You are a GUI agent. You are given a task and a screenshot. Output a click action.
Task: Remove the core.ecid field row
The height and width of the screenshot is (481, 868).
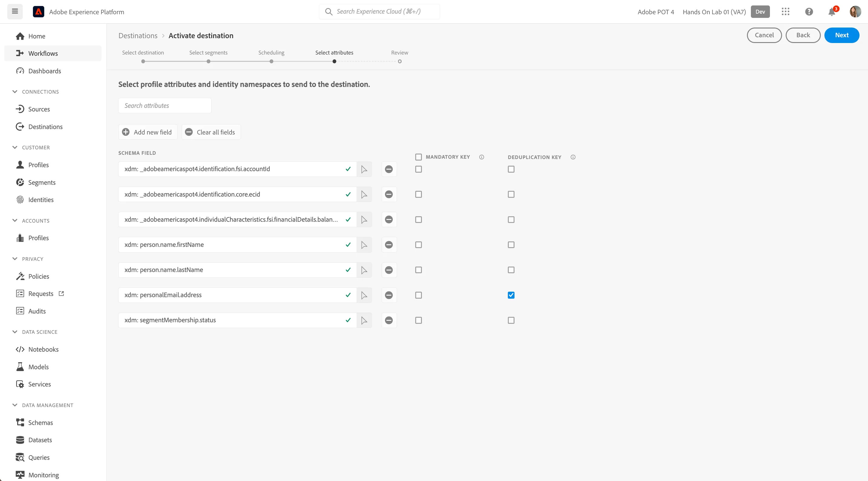(389, 194)
